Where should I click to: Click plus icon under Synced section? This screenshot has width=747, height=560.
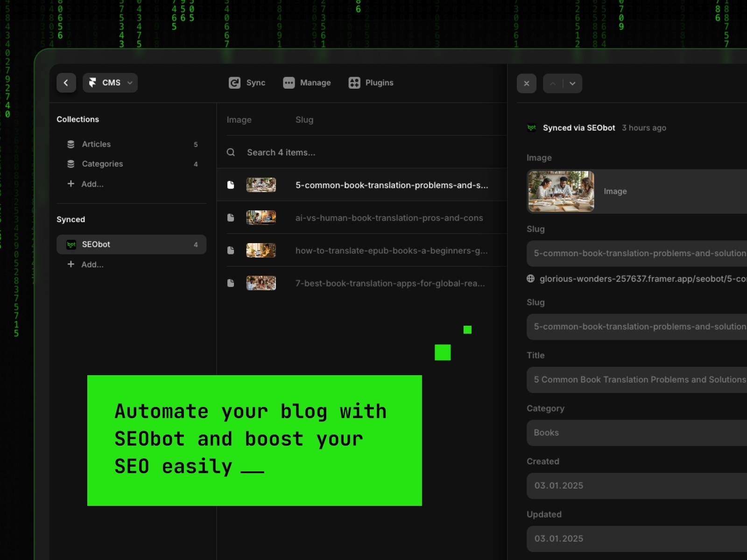coord(71,264)
